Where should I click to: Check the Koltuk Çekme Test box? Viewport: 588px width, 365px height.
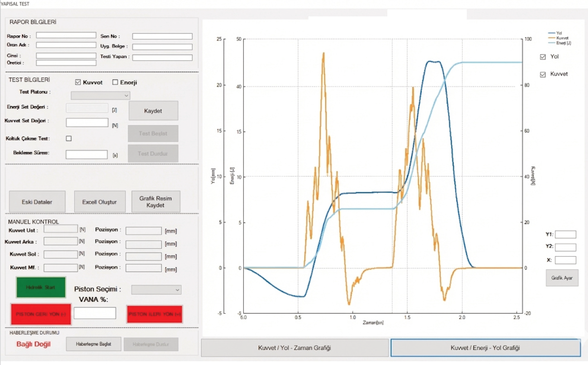click(x=69, y=138)
